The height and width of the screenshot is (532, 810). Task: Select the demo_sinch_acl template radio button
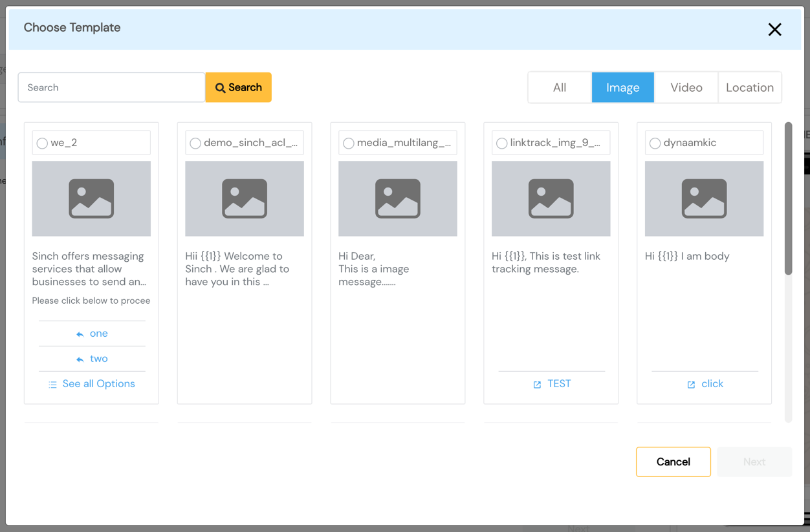tap(195, 143)
